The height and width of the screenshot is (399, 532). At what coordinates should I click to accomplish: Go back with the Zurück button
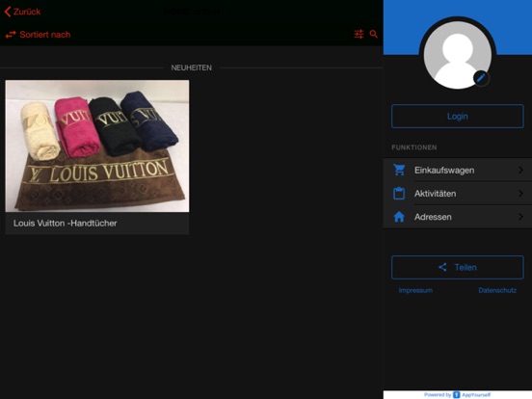(22, 12)
